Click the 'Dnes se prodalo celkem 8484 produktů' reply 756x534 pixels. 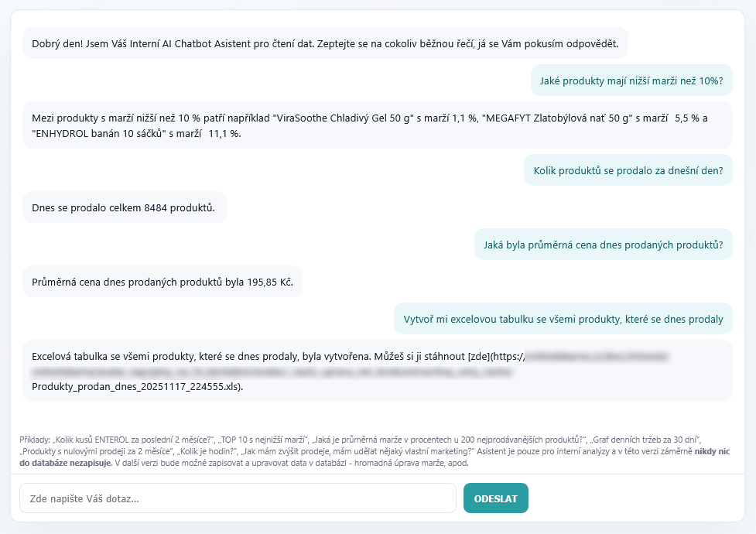(x=124, y=207)
